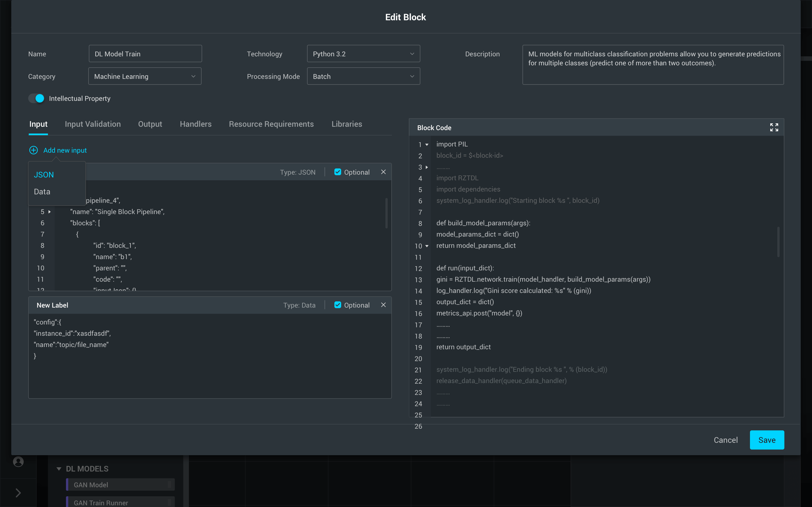Click the close icon on JSON input block
The height and width of the screenshot is (507, 812).
383,172
